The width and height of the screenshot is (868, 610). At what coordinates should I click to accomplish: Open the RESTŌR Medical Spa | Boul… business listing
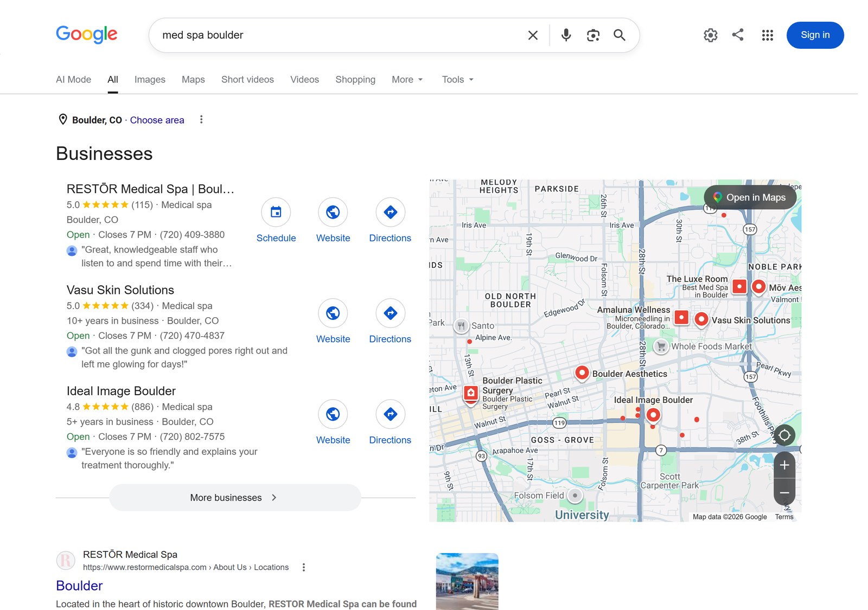tap(150, 189)
